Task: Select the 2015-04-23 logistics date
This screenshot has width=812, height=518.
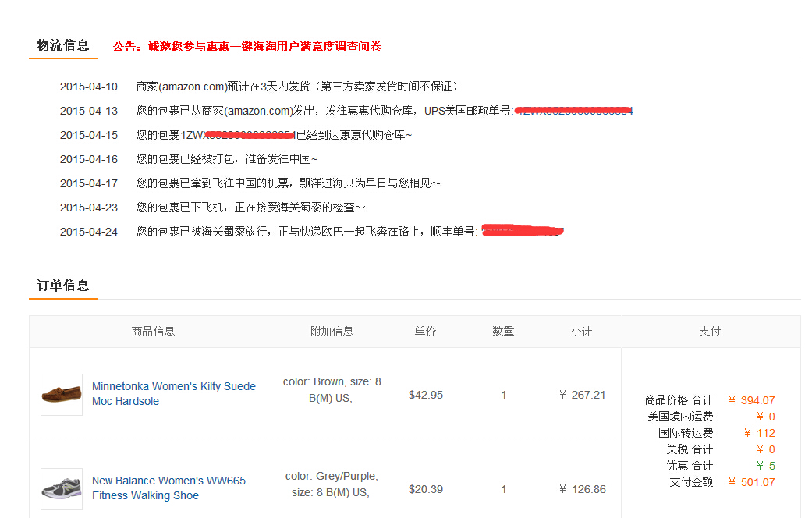Action: 89,208
